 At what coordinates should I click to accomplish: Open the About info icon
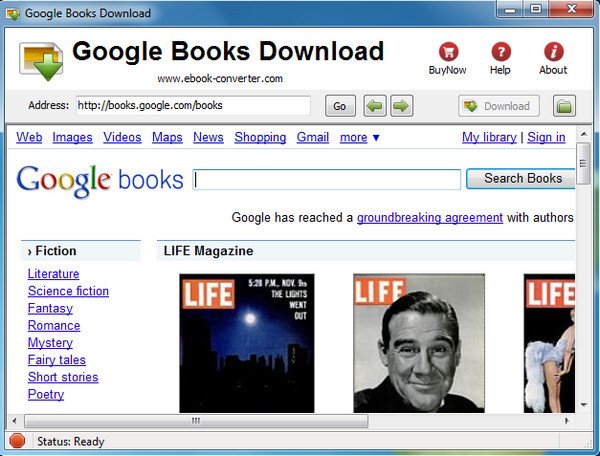coord(553,52)
